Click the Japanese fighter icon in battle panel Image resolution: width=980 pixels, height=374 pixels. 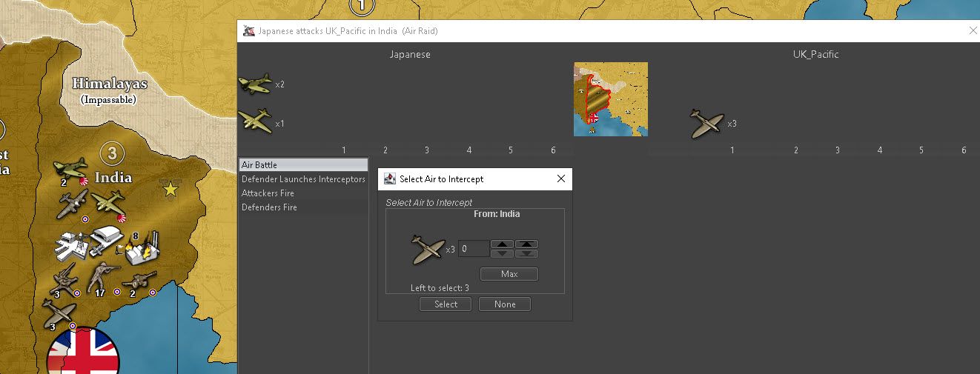pos(255,84)
